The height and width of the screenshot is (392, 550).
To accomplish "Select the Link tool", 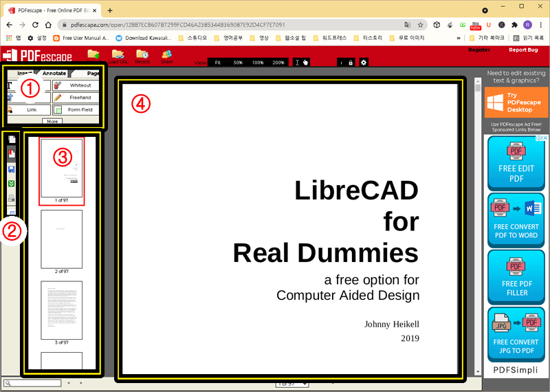I will [x=29, y=110].
